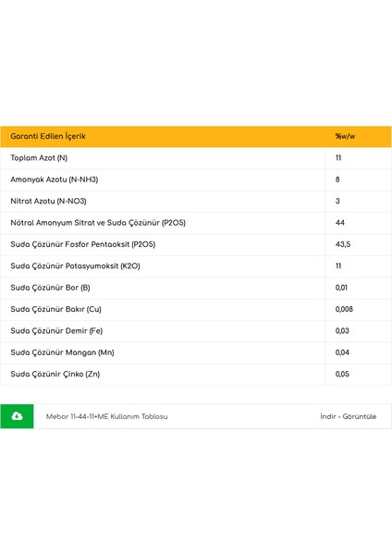Select Suda Çözünür Bor (B) row
The image size is (392, 555).
coord(196,288)
